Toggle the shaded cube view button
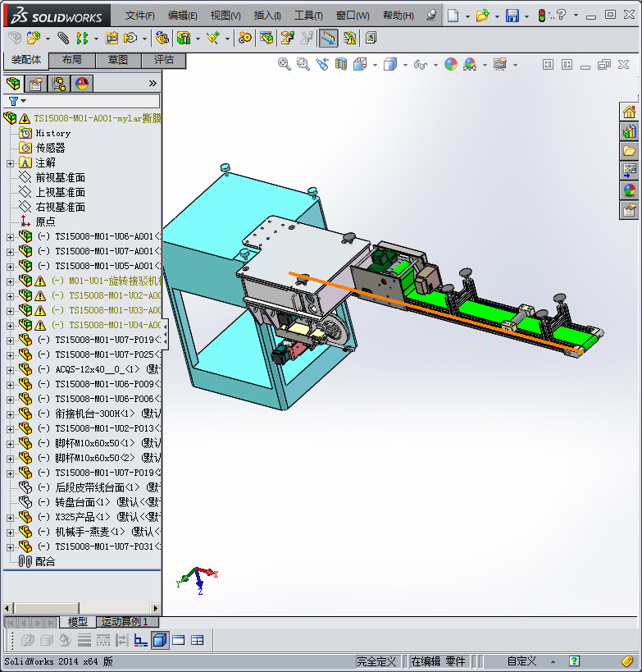Viewport: 642px width, 672px height. (160, 640)
